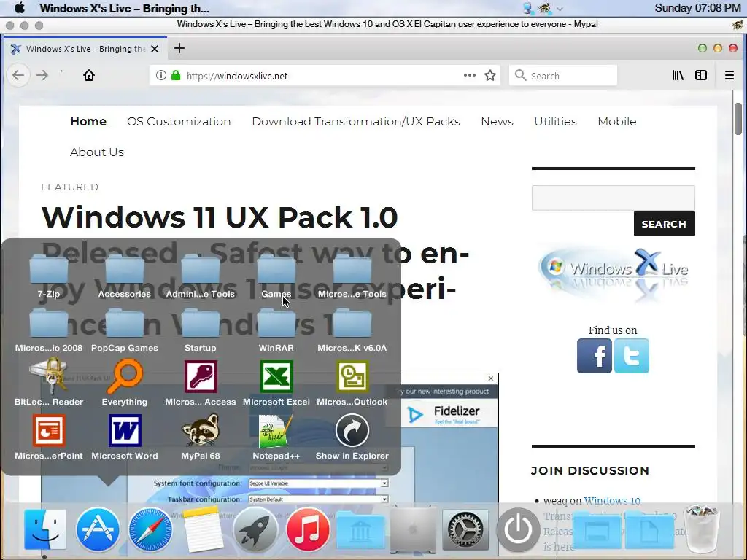The image size is (747, 560).
Task: Open System Preferences gear in dock
Action: click(x=465, y=529)
